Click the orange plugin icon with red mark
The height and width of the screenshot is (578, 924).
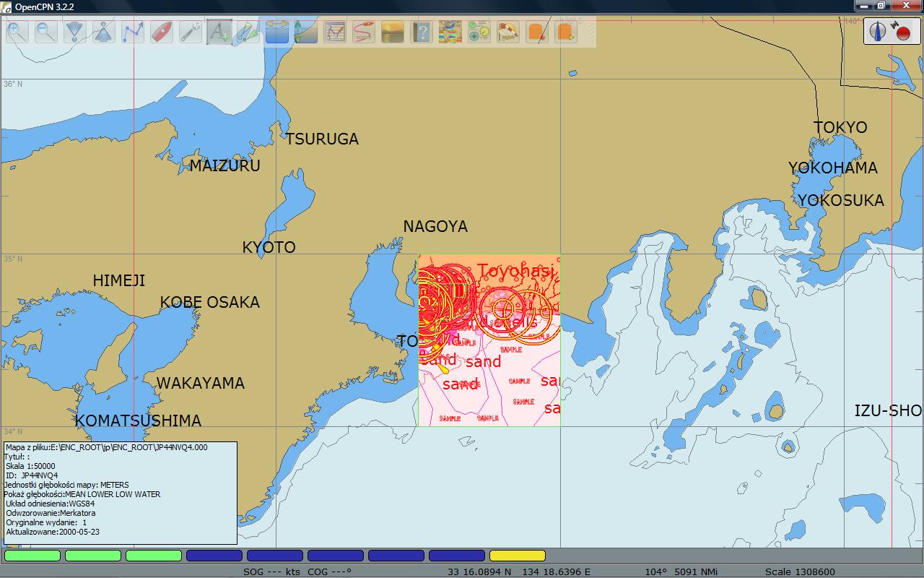click(x=537, y=32)
